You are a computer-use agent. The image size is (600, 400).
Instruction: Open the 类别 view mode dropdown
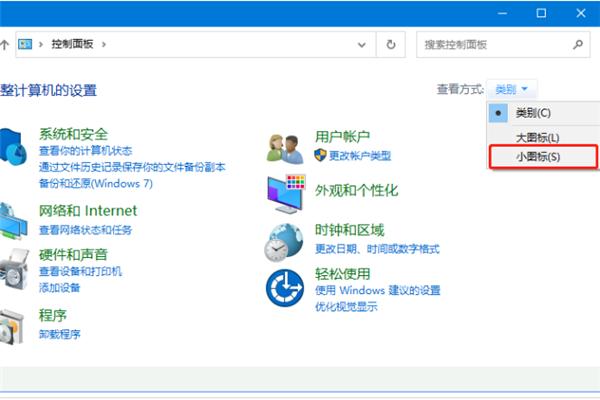click(514, 89)
